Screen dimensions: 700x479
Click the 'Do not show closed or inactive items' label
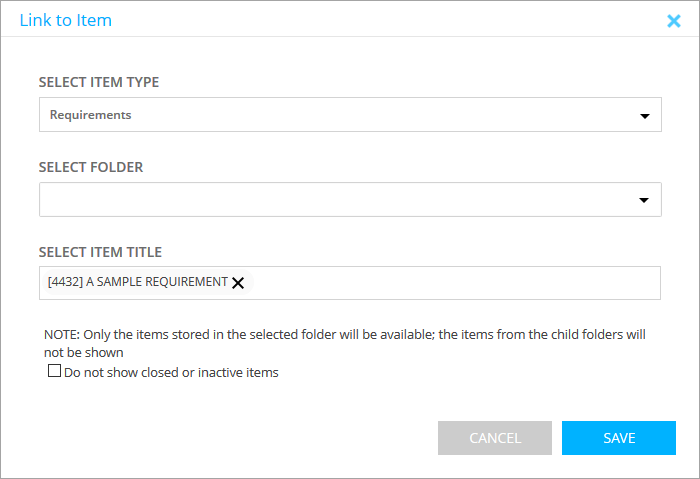coord(170,373)
